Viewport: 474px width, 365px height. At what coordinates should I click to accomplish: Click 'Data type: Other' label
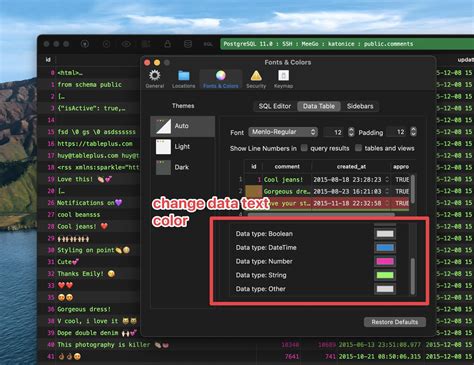click(261, 289)
